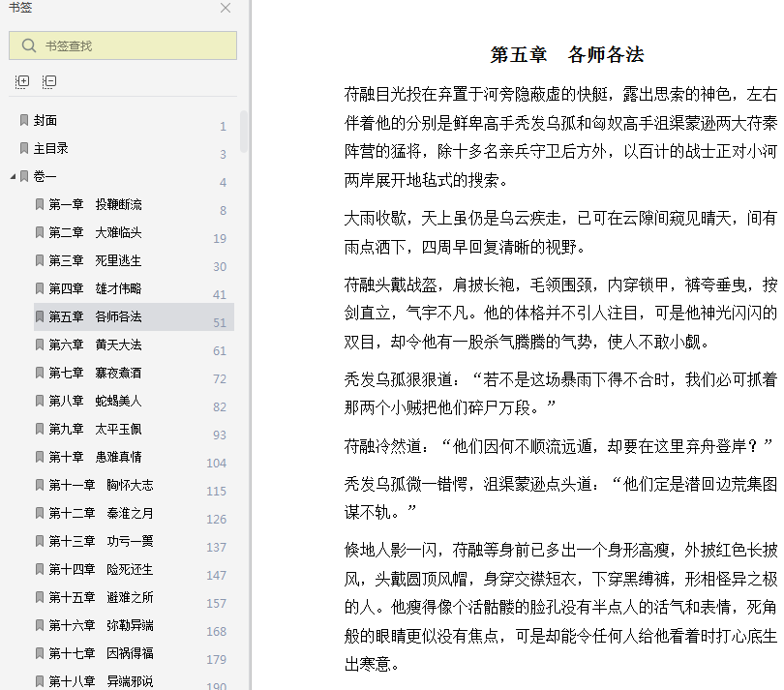784x690 pixels.
Task: Click the bookmark panel vertical scrollbar
Action: point(244,131)
